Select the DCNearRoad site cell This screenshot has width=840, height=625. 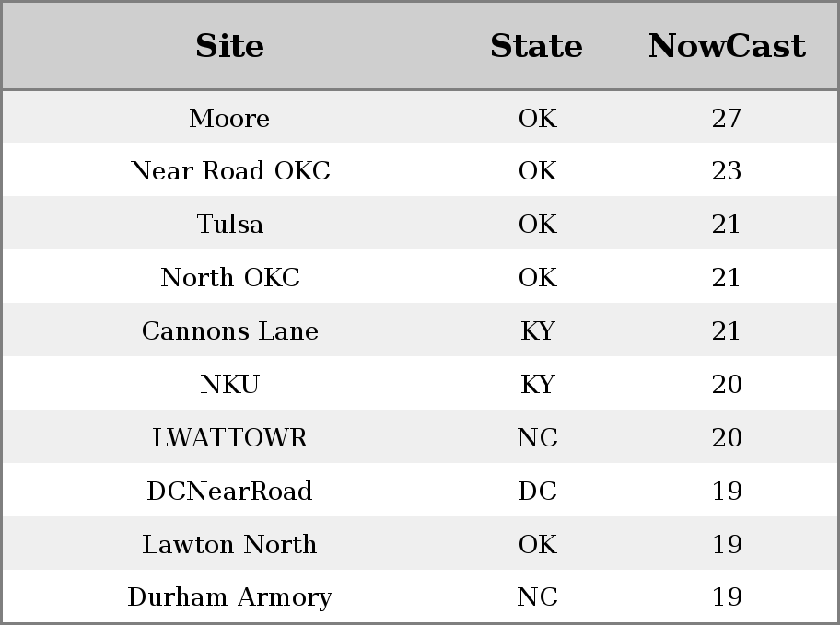pyautogui.click(x=229, y=491)
